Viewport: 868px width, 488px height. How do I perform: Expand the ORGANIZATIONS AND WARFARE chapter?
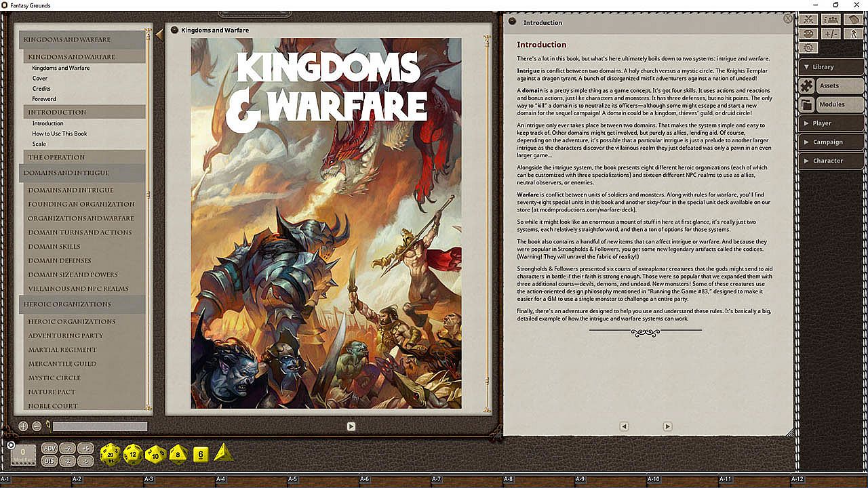81,218
